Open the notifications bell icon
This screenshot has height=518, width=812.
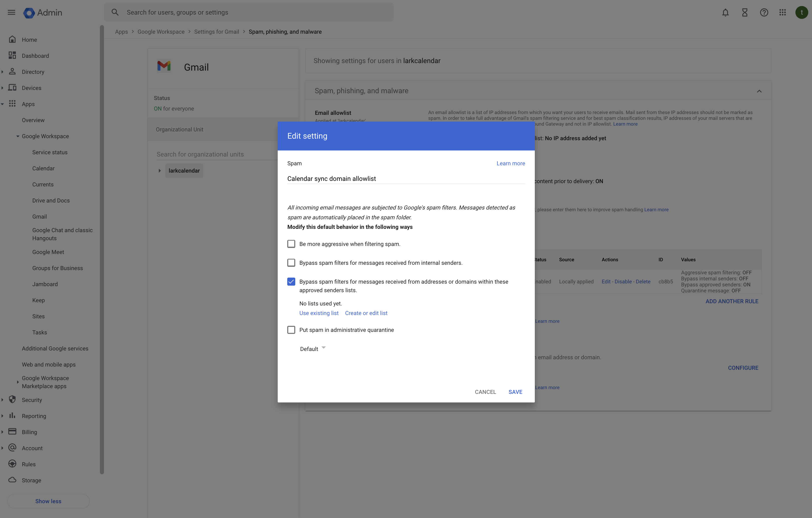tap(725, 13)
